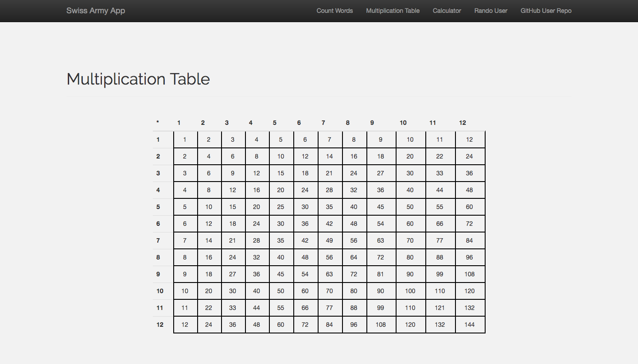Open the Multiplication Table nav item
Viewport: 638px width, 364px height.
click(x=393, y=11)
